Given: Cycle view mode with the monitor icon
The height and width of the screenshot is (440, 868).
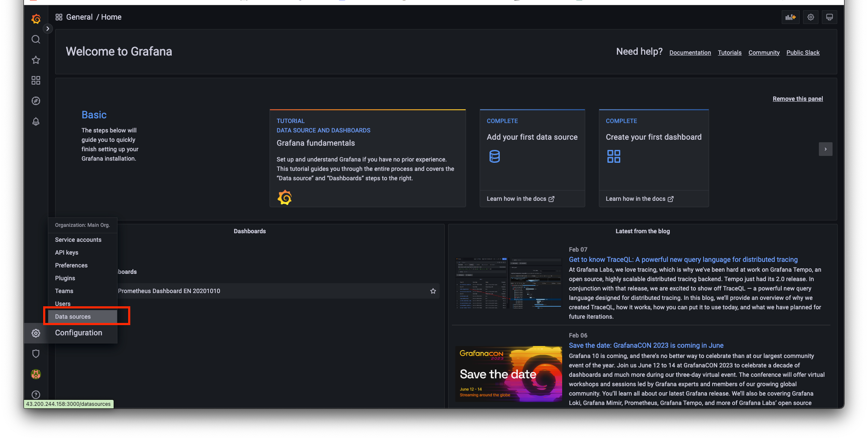Looking at the screenshot, I should click(x=830, y=17).
